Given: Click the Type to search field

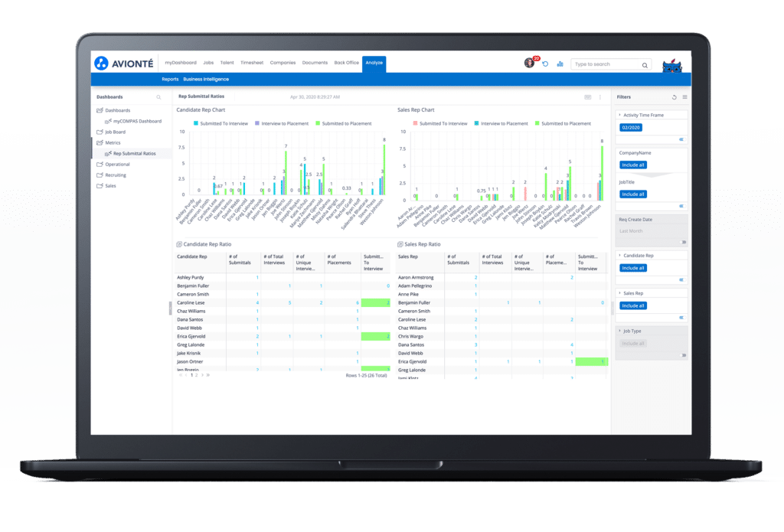Looking at the screenshot, I should 606,64.
